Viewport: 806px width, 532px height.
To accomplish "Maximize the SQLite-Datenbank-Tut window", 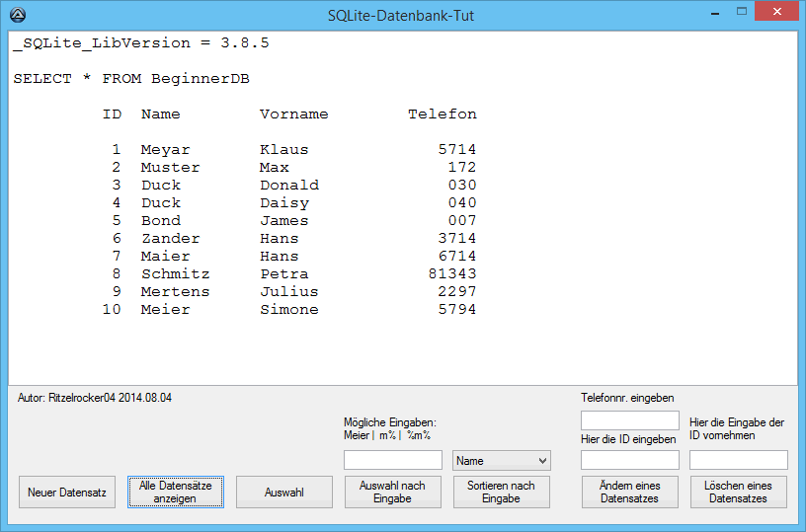I will [743, 13].
